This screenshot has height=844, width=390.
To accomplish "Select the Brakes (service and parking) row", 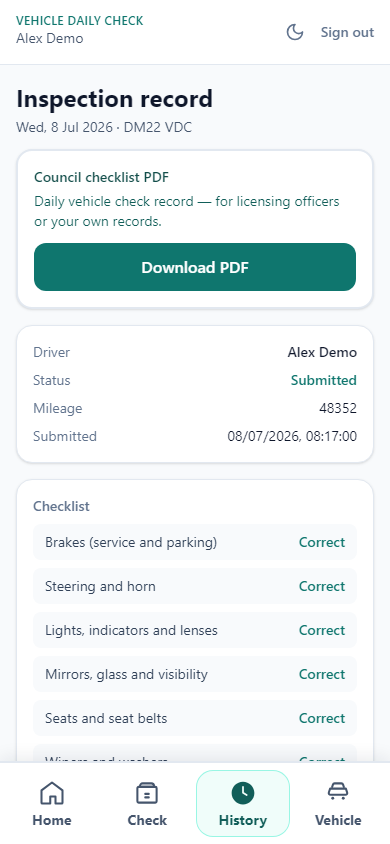I will coord(195,542).
